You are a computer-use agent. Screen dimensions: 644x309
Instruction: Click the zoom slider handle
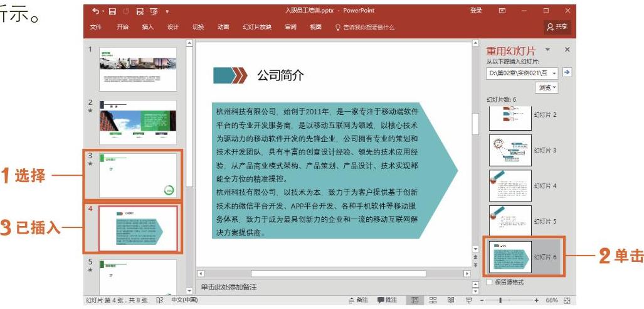(x=500, y=300)
